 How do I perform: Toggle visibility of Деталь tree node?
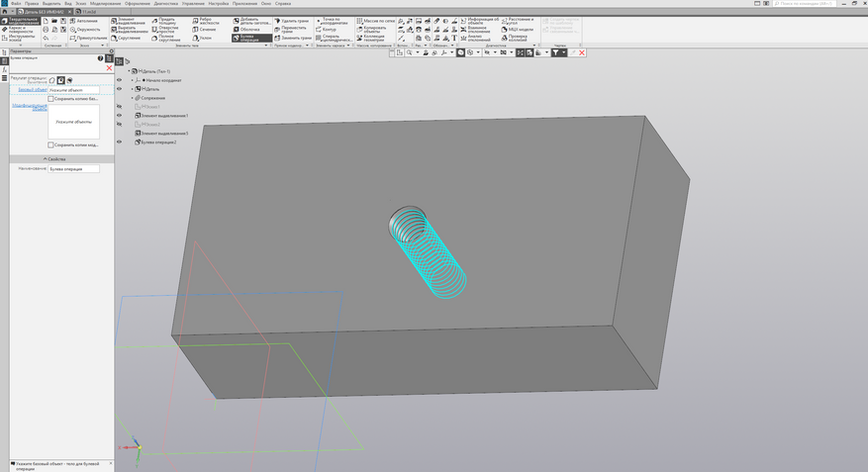point(119,89)
